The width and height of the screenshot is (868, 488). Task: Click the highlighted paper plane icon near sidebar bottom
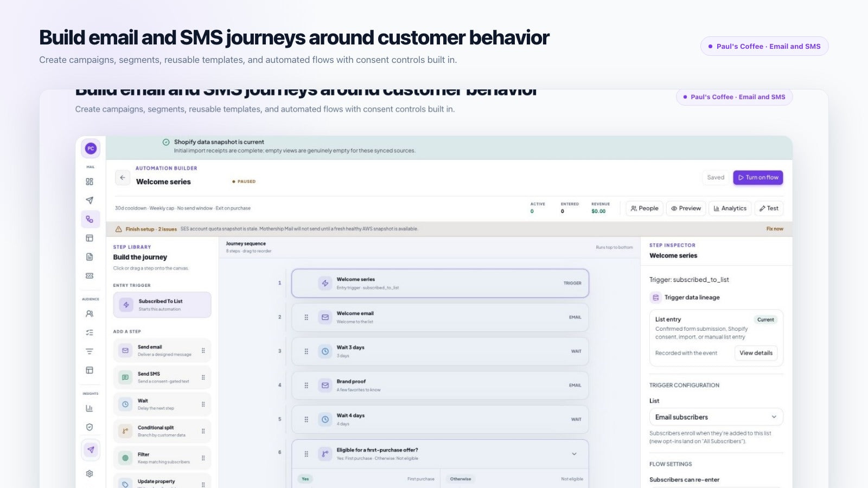(91, 450)
